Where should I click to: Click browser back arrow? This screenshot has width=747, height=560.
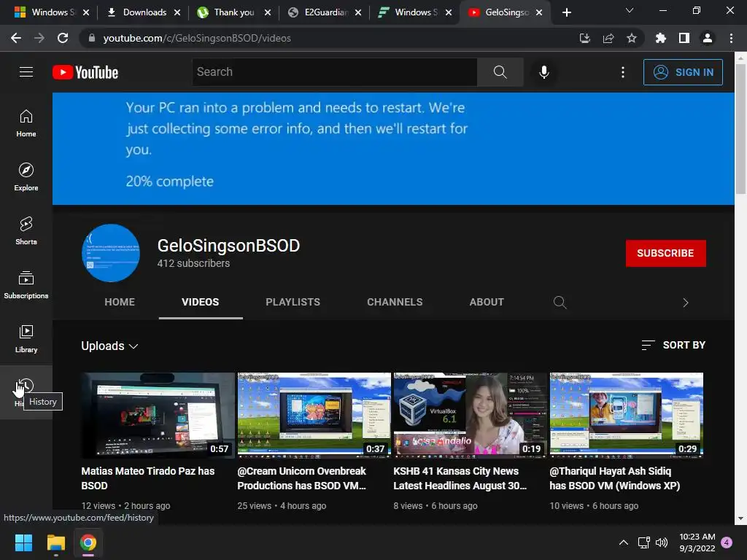pyautogui.click(x=16, y=38)
